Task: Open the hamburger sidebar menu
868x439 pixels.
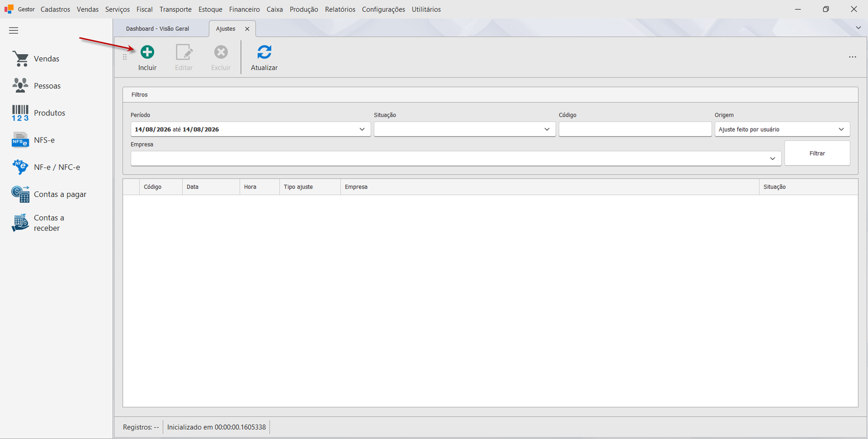Action: coord(14,30)
